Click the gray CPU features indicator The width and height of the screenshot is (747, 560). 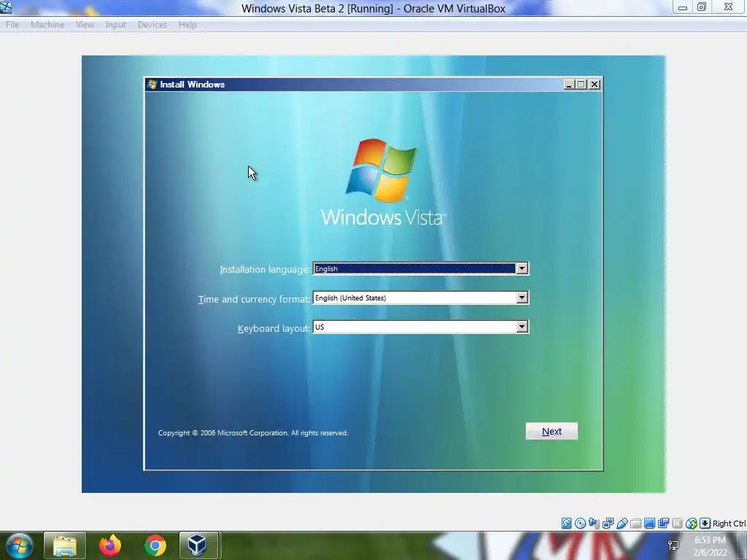(x=677, y=524)
